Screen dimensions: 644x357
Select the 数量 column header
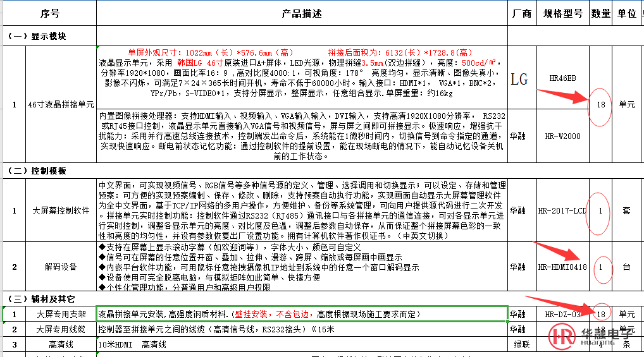tap(600, 13)
